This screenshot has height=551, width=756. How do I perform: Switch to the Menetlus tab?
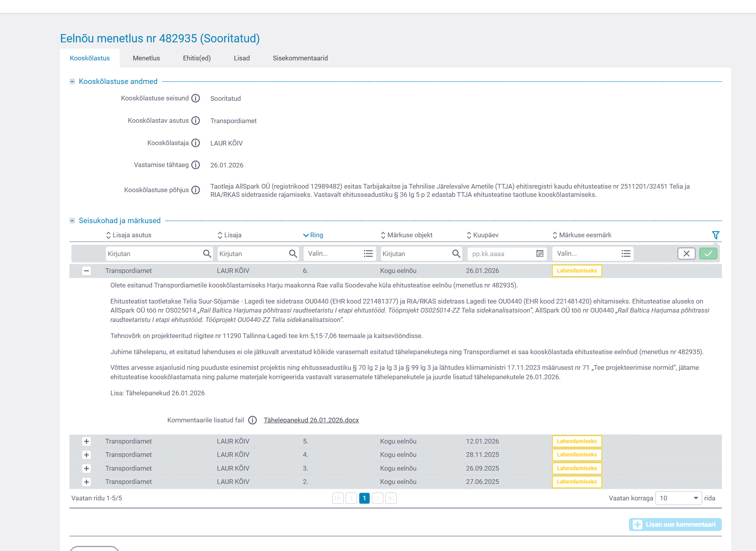pos(146,58)
